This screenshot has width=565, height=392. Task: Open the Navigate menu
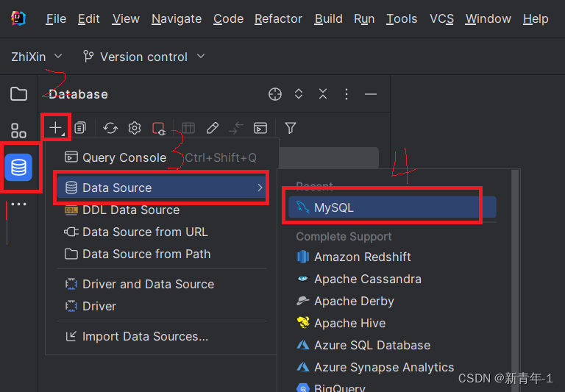(x=177, y=18)
